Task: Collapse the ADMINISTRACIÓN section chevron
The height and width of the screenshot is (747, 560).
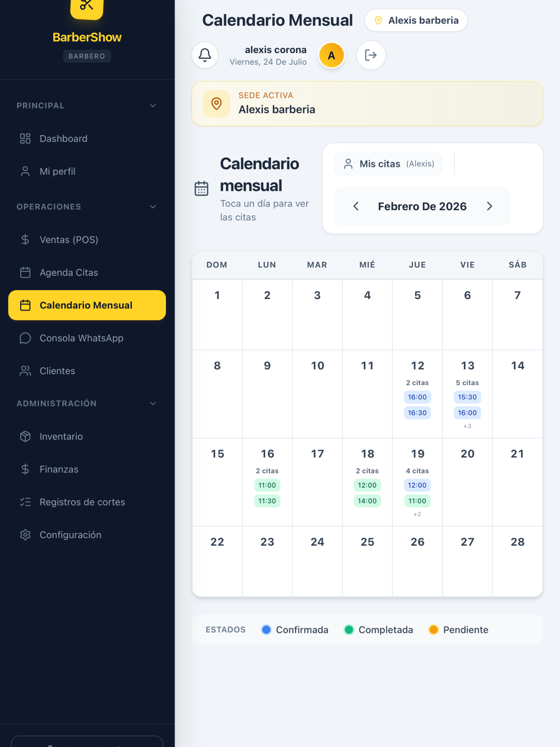Action: (x=153, y=403)
